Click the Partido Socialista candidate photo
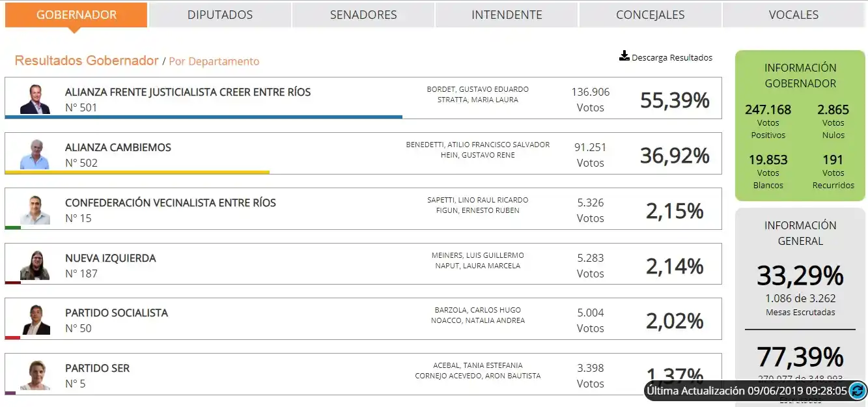 click(x=35, y=320)
